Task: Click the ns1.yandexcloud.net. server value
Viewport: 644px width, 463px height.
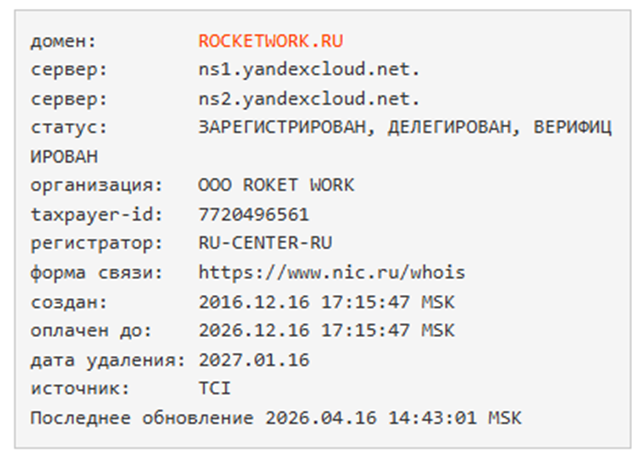Action: (310, 70)
